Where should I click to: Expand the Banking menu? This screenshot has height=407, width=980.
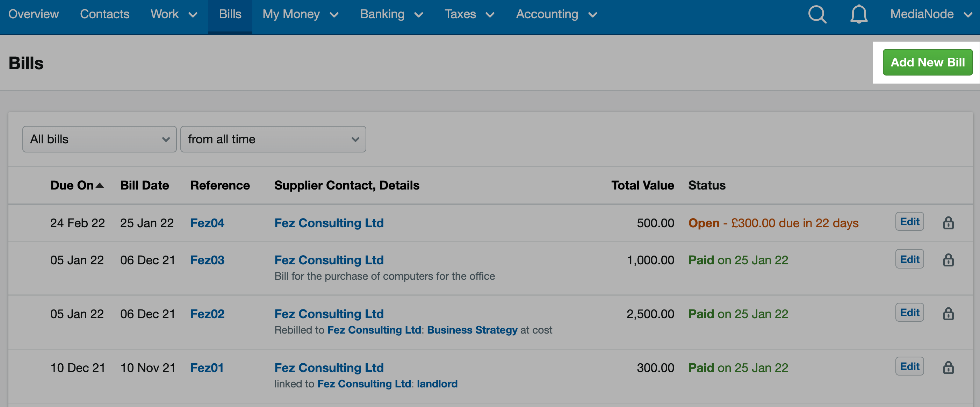[x=391, y=14]
